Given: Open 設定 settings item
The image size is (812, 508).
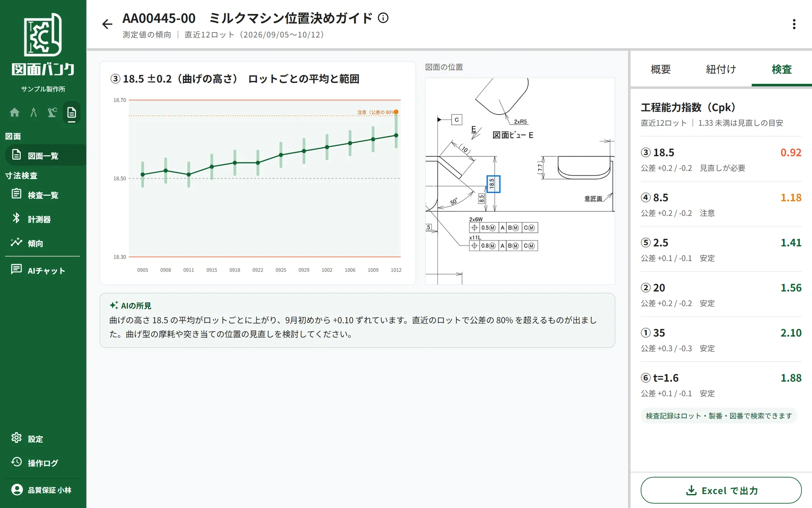Looking at the screenshot, I should click(42, 439).
